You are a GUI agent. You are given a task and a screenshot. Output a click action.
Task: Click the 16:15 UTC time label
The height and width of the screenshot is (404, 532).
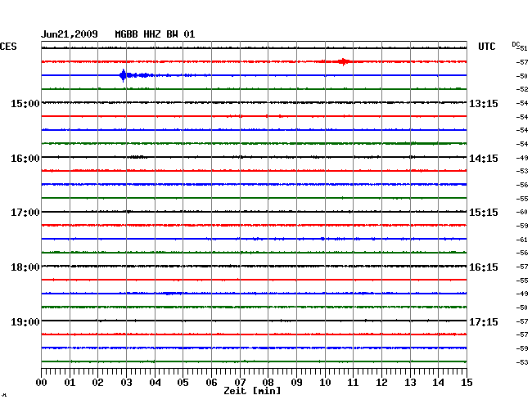point(484,267)
